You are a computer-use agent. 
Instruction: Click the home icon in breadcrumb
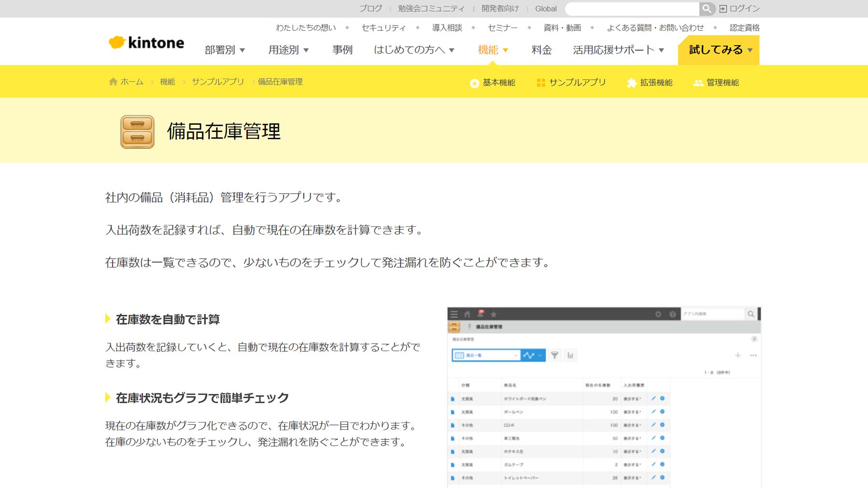coord(113,81)
